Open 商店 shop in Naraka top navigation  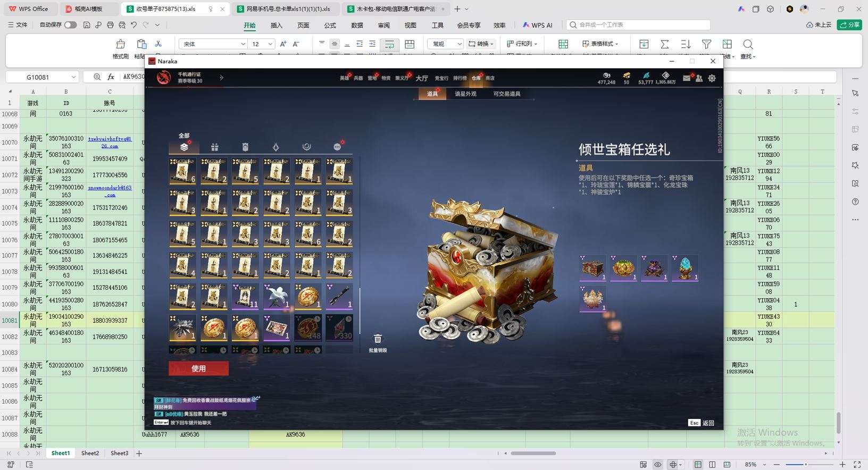[490, 78]
